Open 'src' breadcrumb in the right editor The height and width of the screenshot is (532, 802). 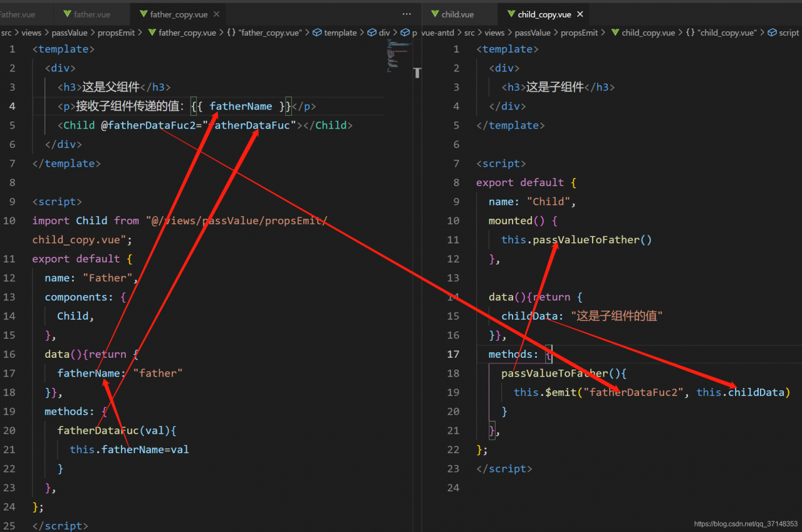[x=469, y=33]
